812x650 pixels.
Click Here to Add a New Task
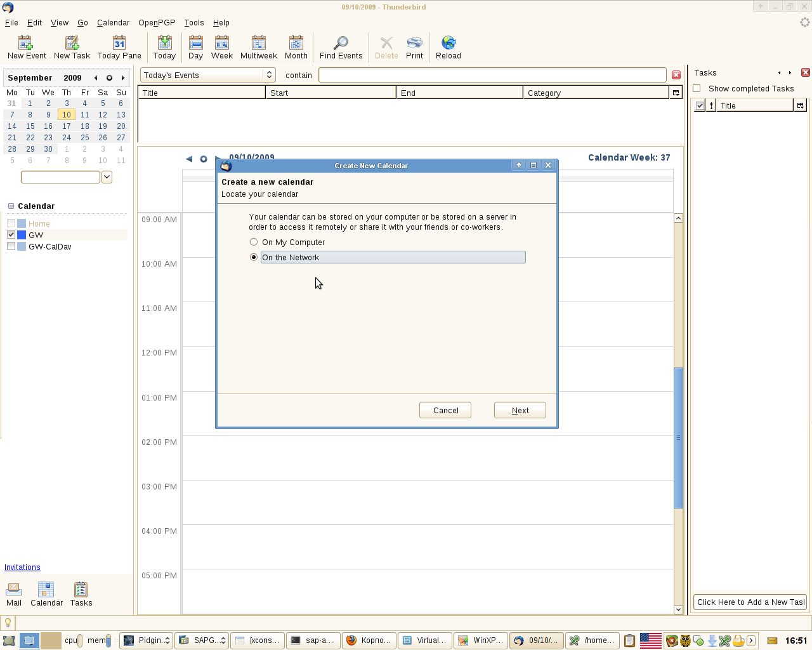(750, 602)
